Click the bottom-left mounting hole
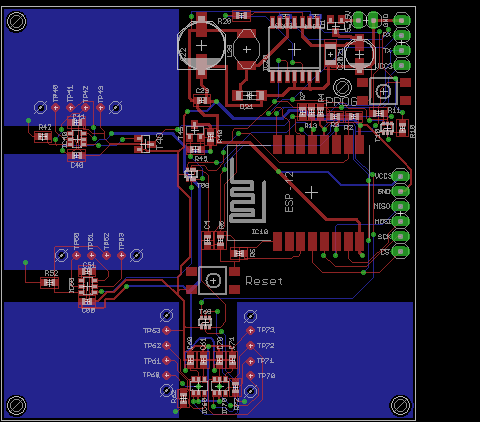The height and width of the screenshot is (422, 480). tap(16, 405)
